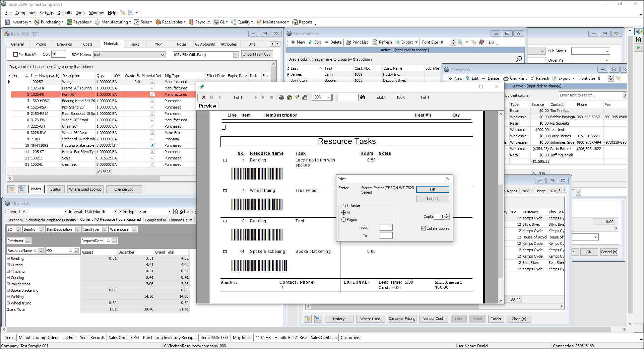Open the BOM Notes dropdown
Image resolution: width=644 pixels, height=349 pixels.
pos(163,55)
